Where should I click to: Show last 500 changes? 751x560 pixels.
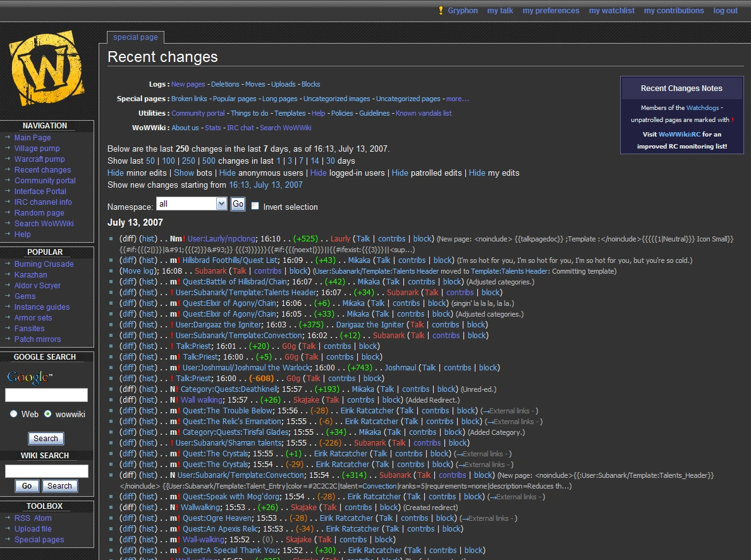click(209, 161)
